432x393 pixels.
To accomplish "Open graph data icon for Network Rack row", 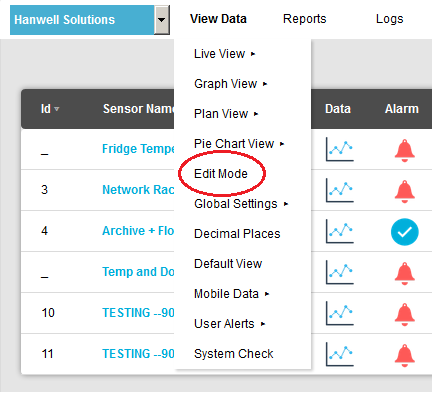I will (x=339, y=190).
